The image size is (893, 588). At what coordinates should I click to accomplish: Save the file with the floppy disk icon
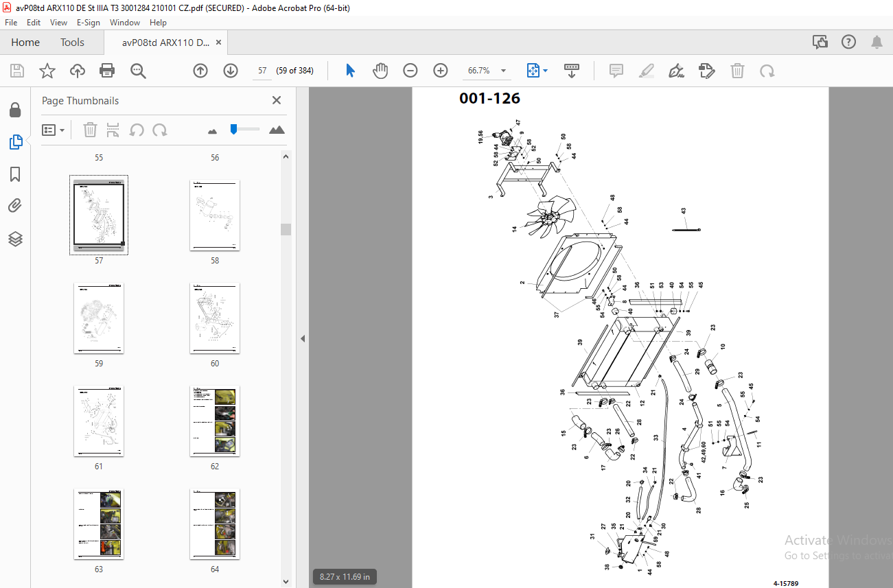17,71
